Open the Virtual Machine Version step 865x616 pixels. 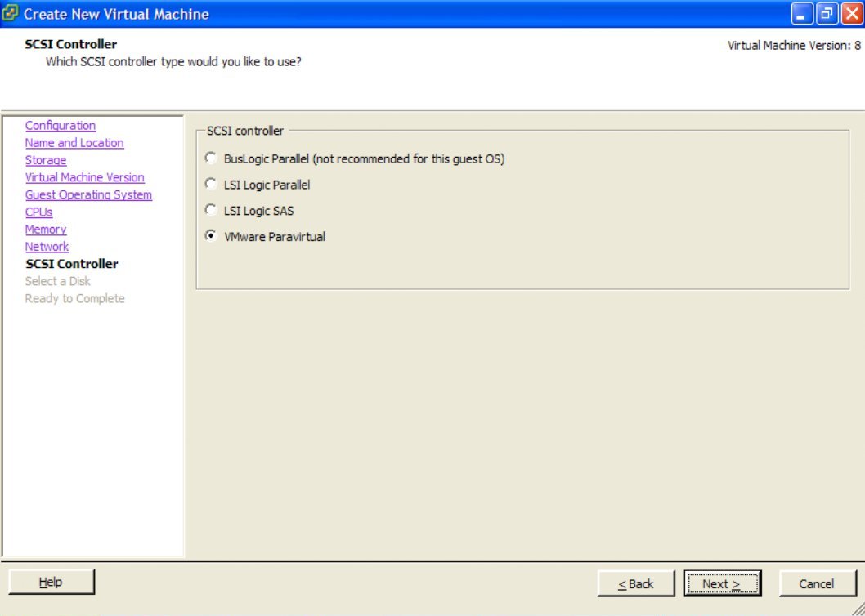click(85, 177)
